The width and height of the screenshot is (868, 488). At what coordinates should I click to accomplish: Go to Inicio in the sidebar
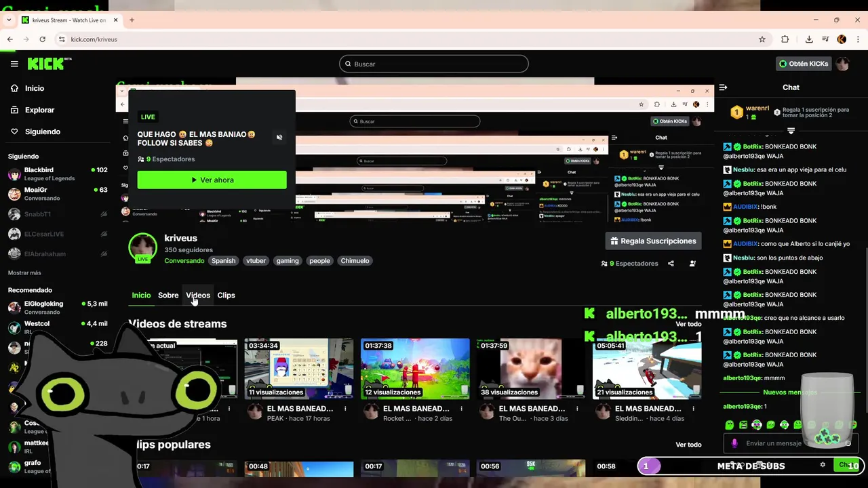tap(35, 88)
